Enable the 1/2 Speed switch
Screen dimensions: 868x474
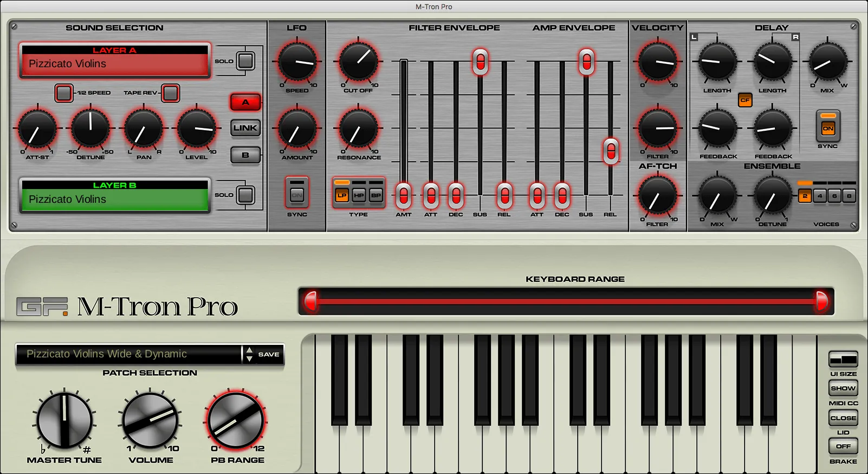(x=64, y=93)
